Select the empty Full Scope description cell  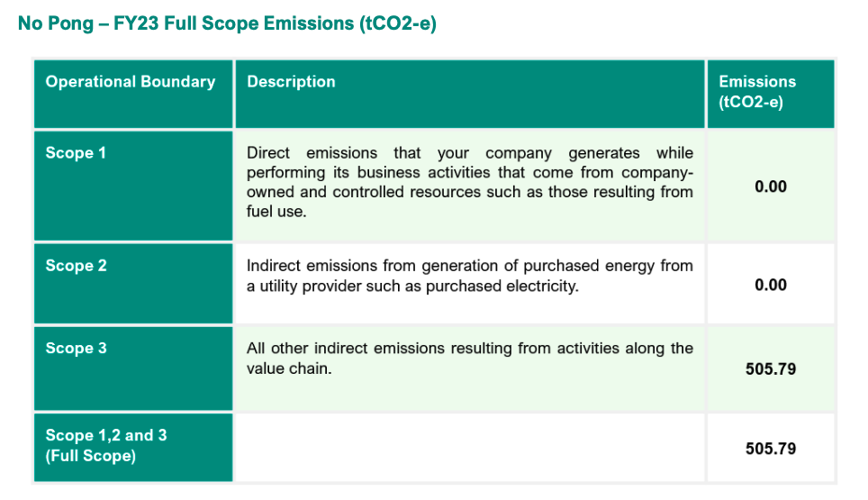tap(470, 448)
